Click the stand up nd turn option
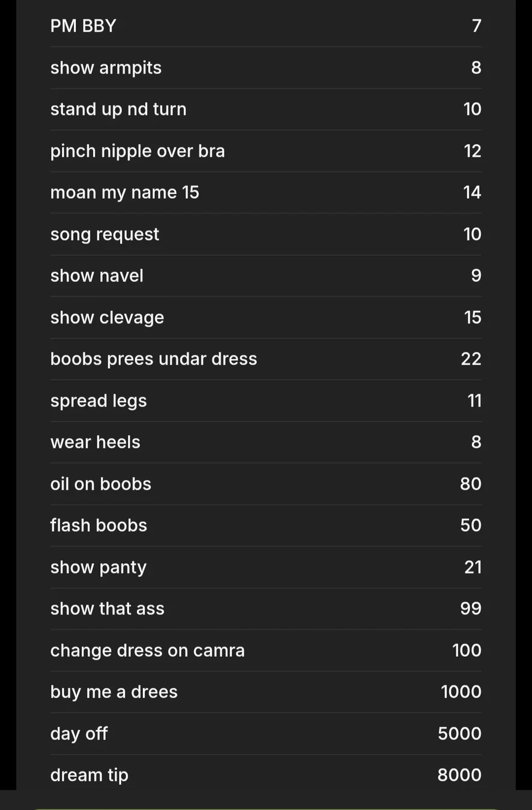The width and height of the screenshot is (532, 810). 118,109
